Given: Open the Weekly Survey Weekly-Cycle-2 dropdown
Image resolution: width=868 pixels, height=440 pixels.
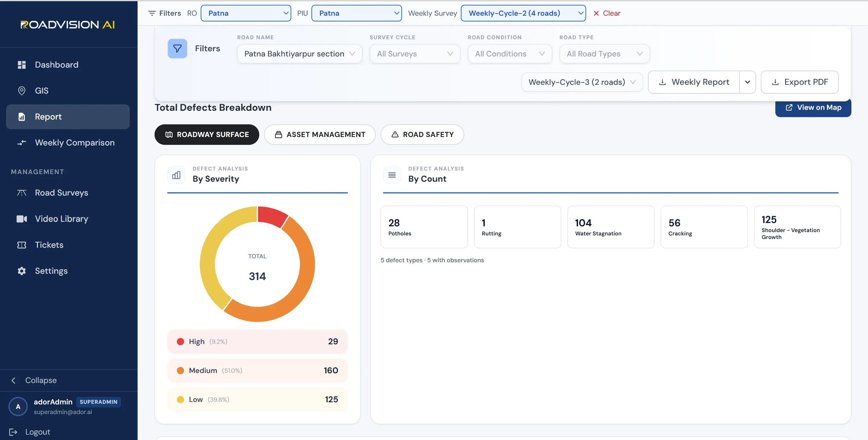Looking at the screenshot, I should tap(523, 13).
